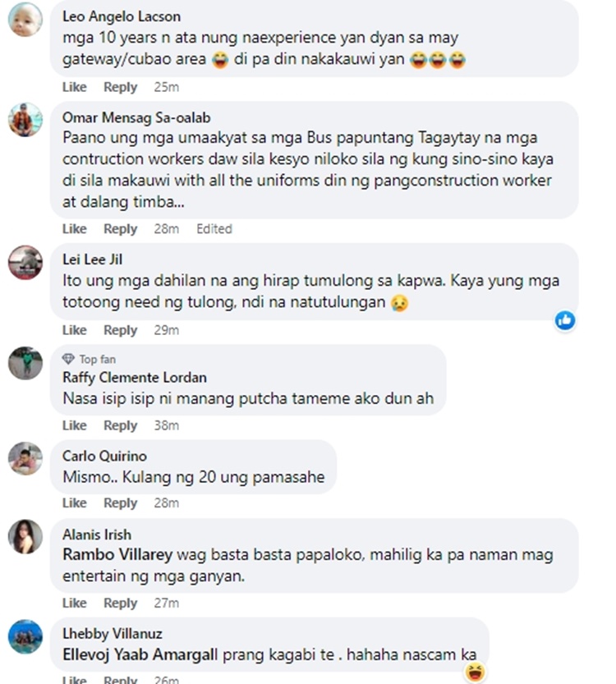The image size is (616, 684).
Task: Reply to Alanis Irish's comment
Action: 120,604
